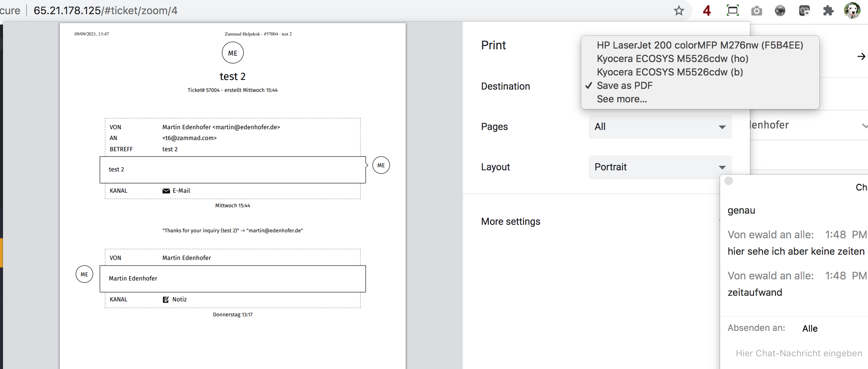Click the 'Thanks for your inquiry' trigger text
Image resolution: width=868 pixels, height=369 pixels.
tap(233, 230)
